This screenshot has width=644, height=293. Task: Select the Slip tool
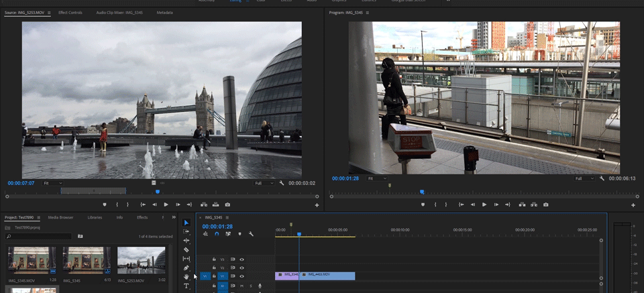[x=186, y=259]
